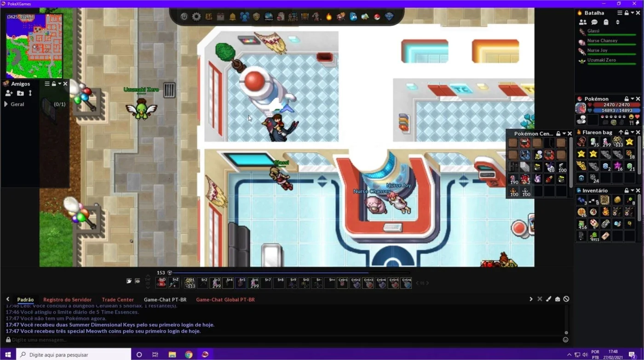Toggle the lock on Batalha panel
Image resolution: width=644 pixels, height=360 pixels.
tap(627, 13)
